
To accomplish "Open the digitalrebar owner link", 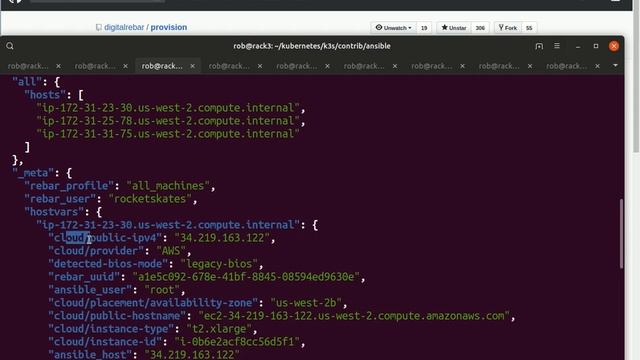I will [x=124, y=27].
